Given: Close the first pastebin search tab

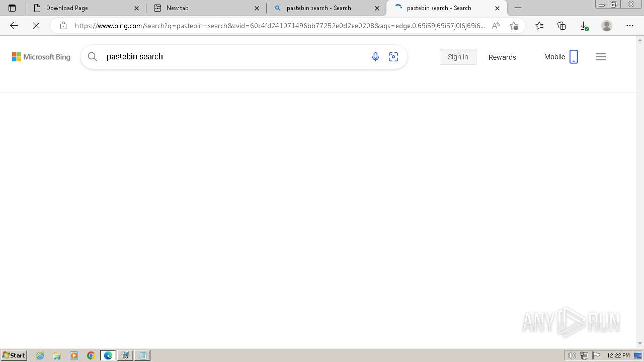Looking at the screenshot, I should (x=377, y=8).
